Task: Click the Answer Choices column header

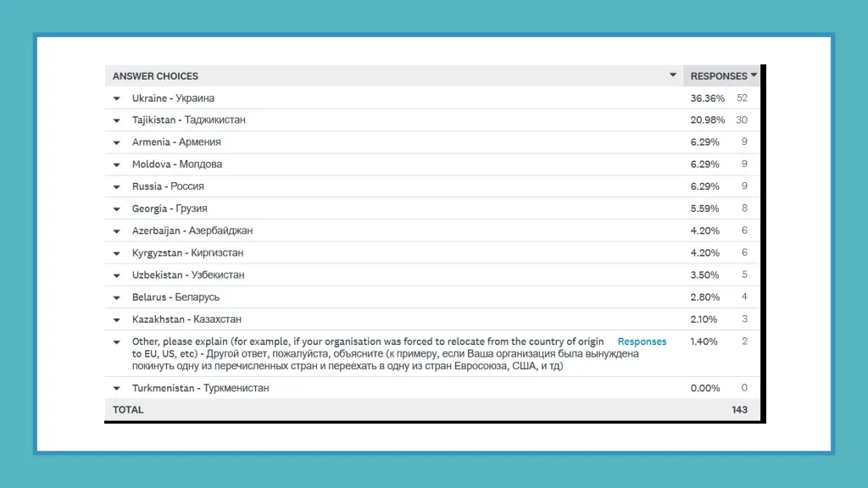Action: pyautogui.click(x=155, y=76)
